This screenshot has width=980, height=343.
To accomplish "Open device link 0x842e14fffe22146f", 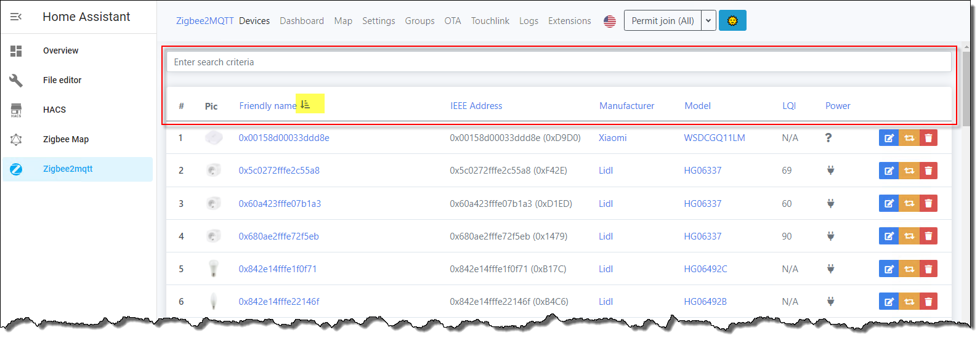I will [x=279, y=301].
